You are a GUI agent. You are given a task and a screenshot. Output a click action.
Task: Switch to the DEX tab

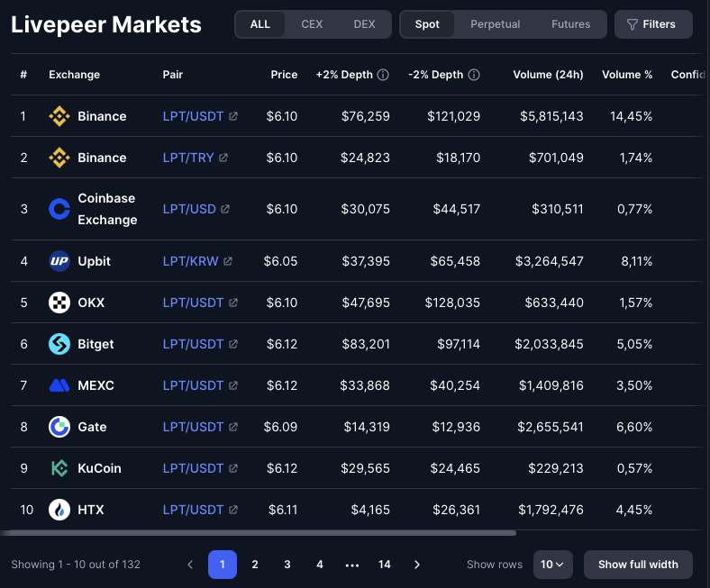[x=365, y=24]
